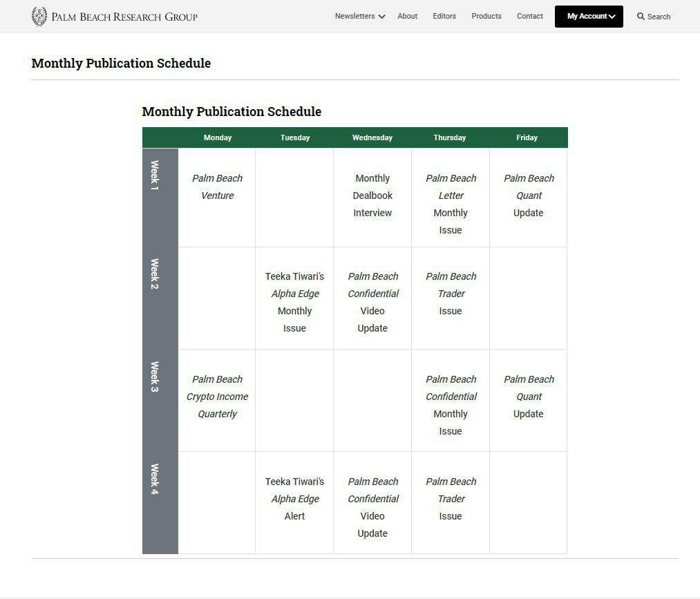Viewport: 700px width, 599px height.
Task: Click the Week 1 row header
Action: coord(155,175)
